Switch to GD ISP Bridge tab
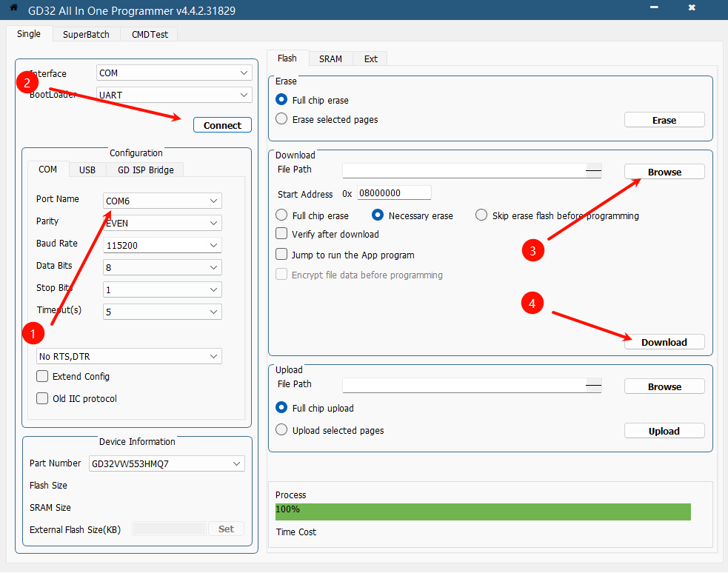The width and height of the screenshot is (728, 573). coord(146,170)
